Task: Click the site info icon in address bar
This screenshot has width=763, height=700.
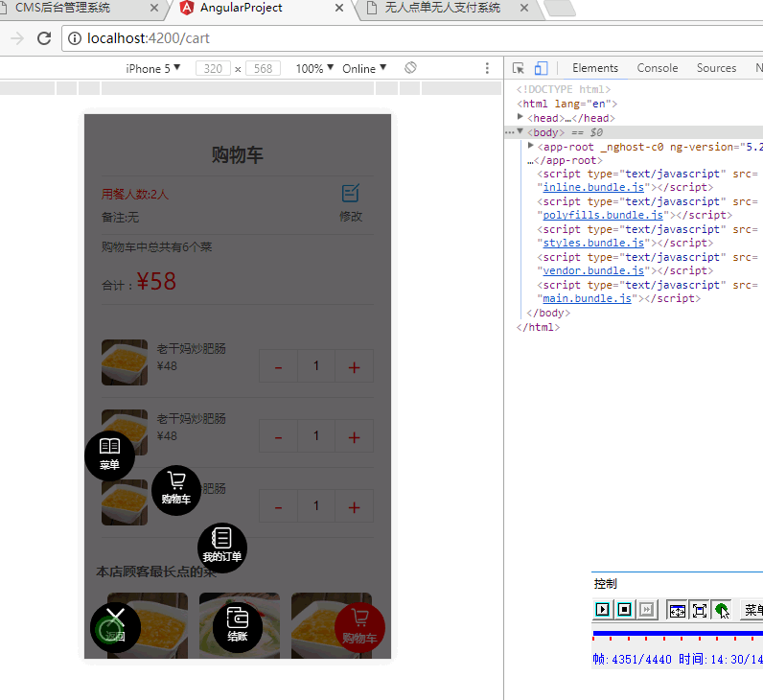Action: (x=75, y=38)
